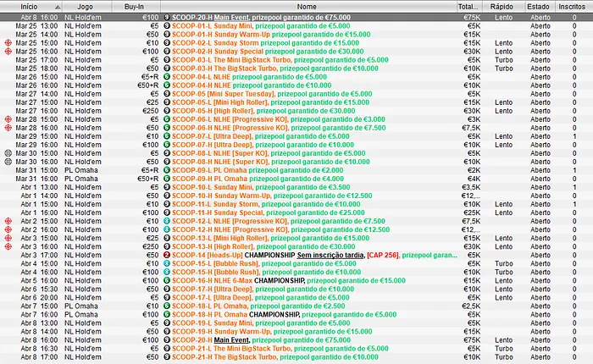
Task: Select SCOOP-05-L Mini High Roller on Mar 27
Action: [x=296, y=102]
